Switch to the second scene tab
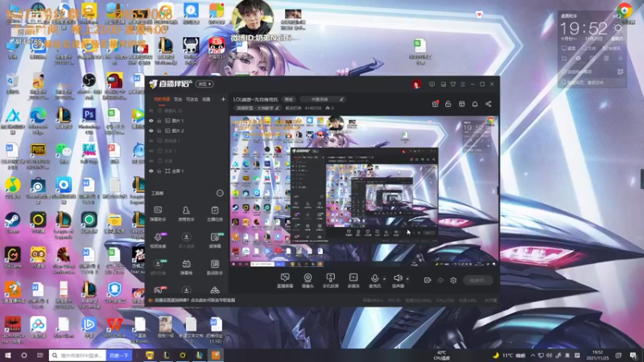The width and height of the screenshot is (644, 362). click(178, 99)
